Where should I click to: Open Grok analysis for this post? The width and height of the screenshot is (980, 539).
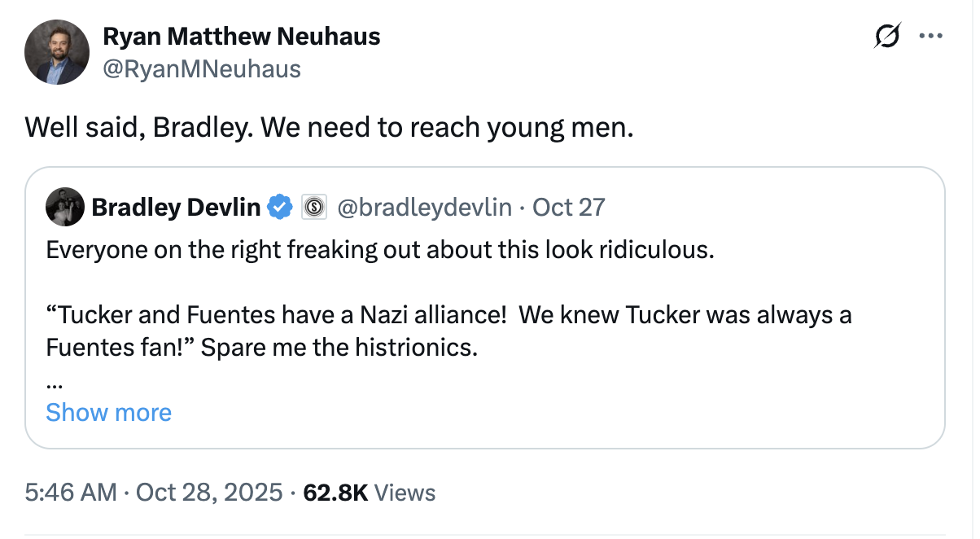887,35
